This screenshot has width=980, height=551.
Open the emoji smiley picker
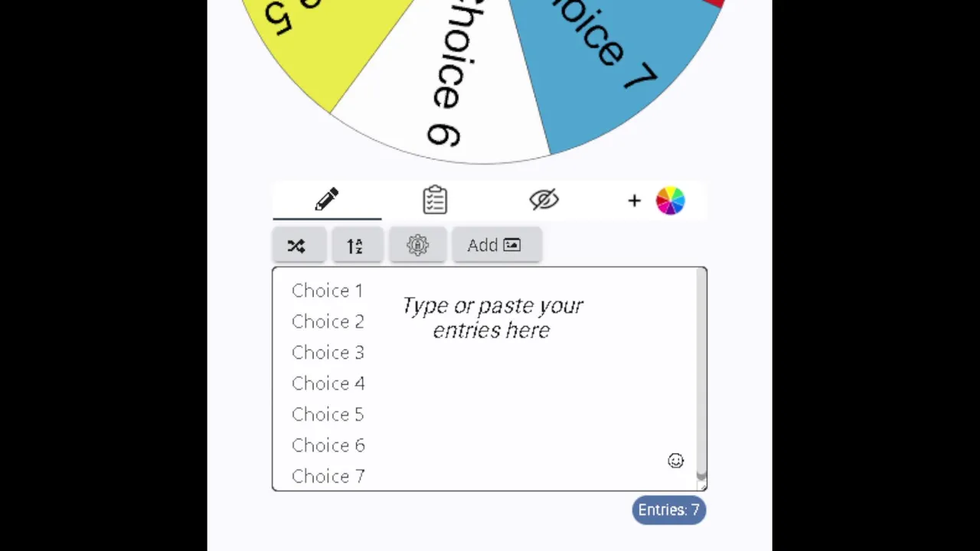[675, 461]
